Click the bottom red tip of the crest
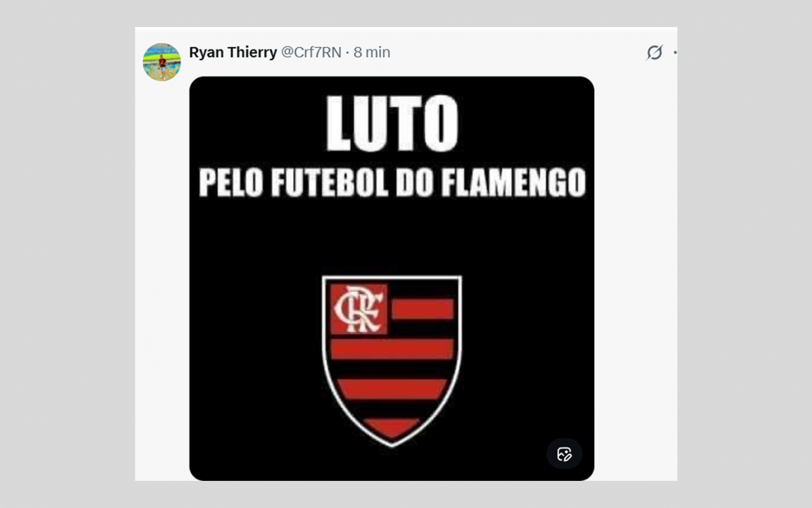The width and height of the screenshot is (812, 508). [392, 428]
